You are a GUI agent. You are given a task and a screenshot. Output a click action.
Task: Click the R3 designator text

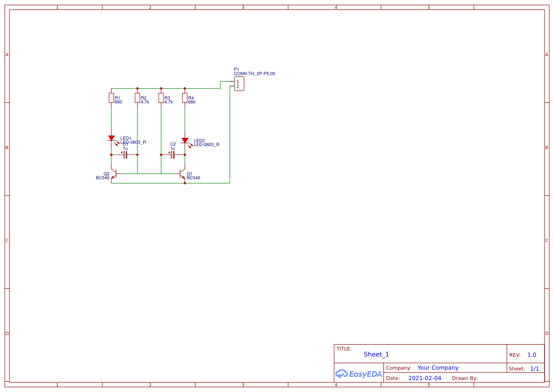pyautogui.click(x=167, y=98)
